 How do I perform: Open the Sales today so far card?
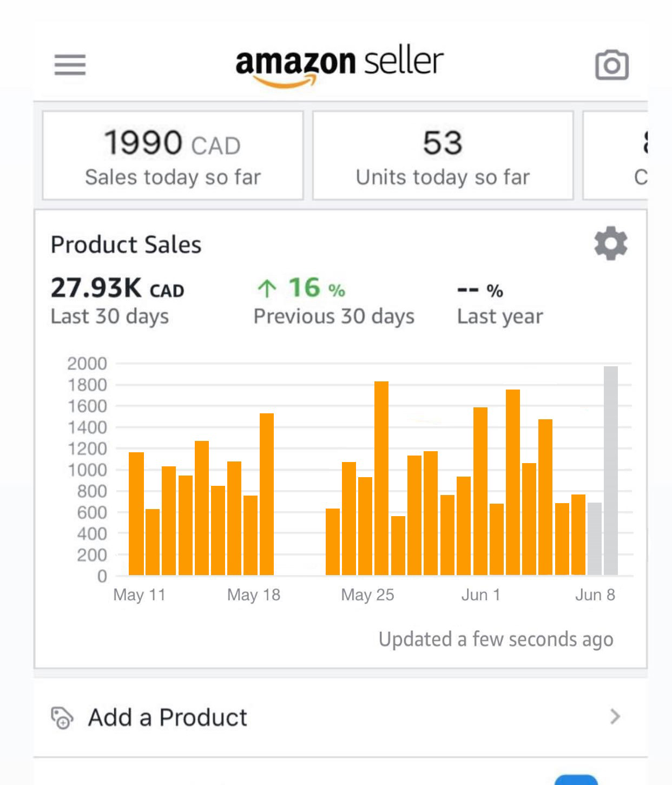(173, 156)
